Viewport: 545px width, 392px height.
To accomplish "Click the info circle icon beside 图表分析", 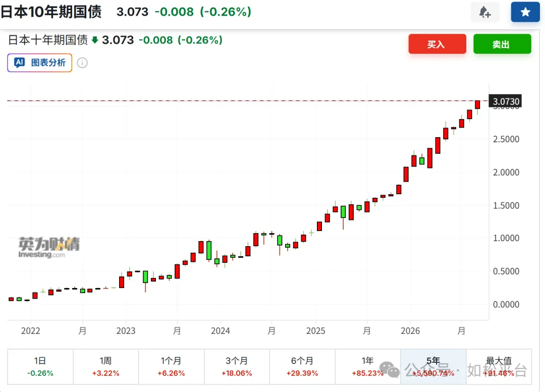I will pos(82,63).
